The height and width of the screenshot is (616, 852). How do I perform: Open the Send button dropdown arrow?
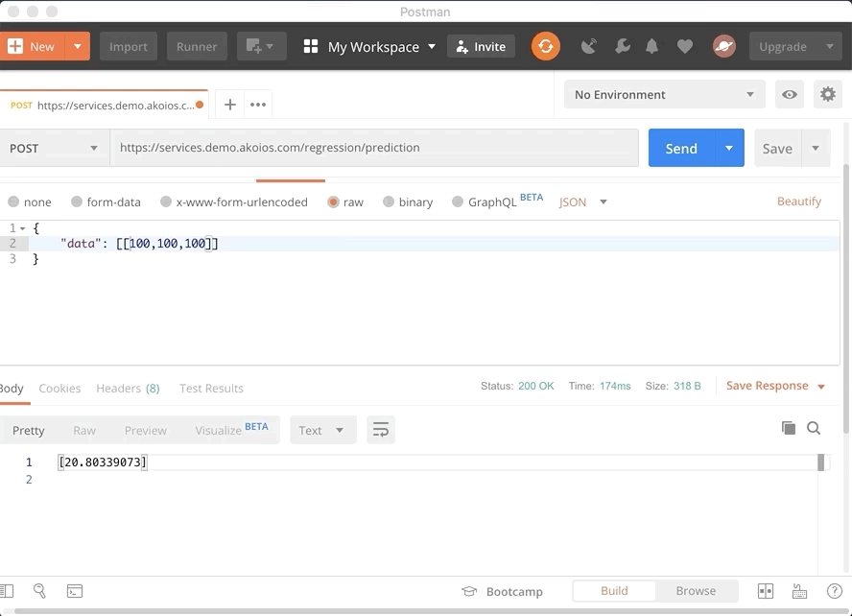[729, 148]
